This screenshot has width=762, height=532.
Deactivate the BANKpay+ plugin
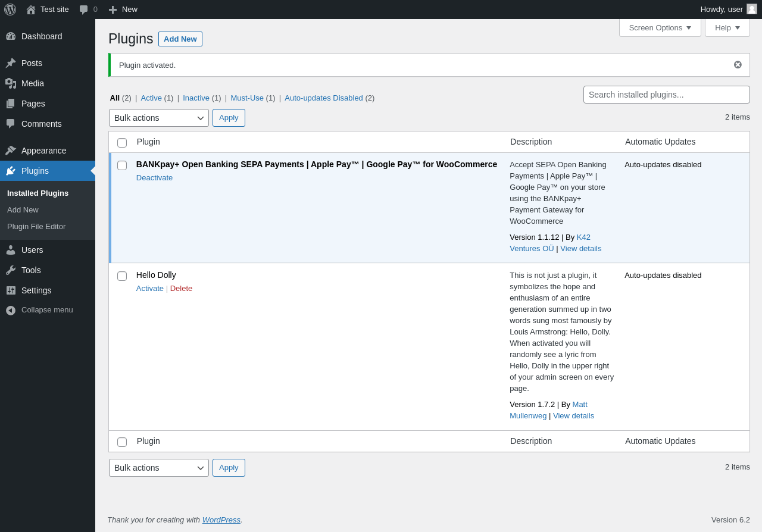tap(154, 178)
